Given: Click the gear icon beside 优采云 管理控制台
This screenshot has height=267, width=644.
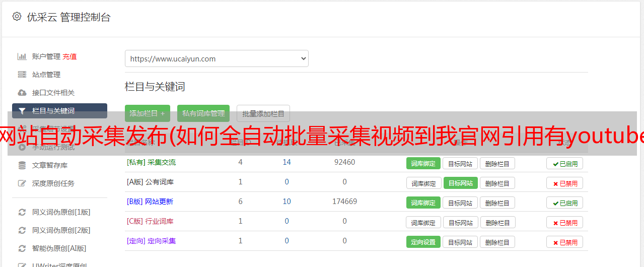Looking at the screenshot, I should pyautogui.click(x=17, y=17).
